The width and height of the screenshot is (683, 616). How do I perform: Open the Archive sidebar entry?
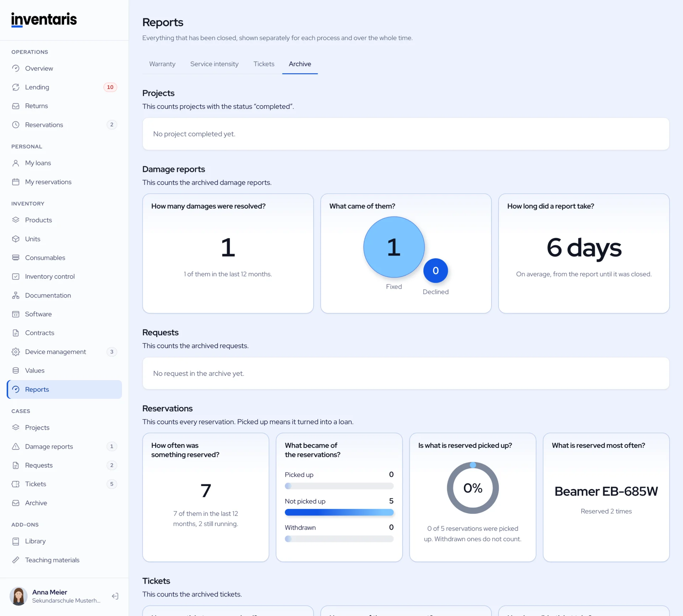[x=64, y=503]
